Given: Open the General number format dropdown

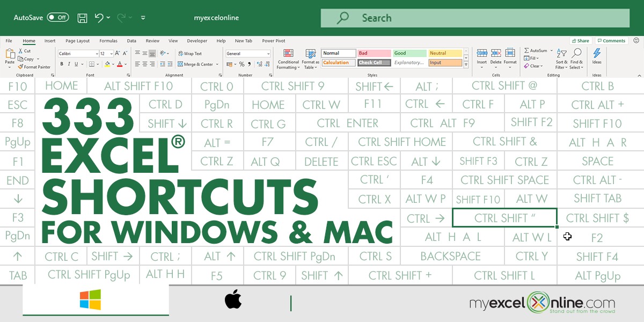Looking at the screenshot, I should (x=268, y=53).
